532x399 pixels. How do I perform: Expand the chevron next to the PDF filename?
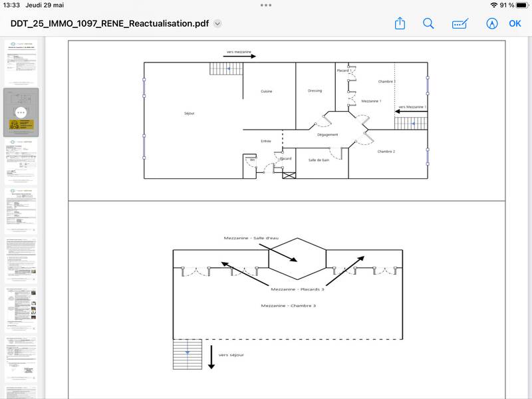pyautogui.click(x=217, y=24)
